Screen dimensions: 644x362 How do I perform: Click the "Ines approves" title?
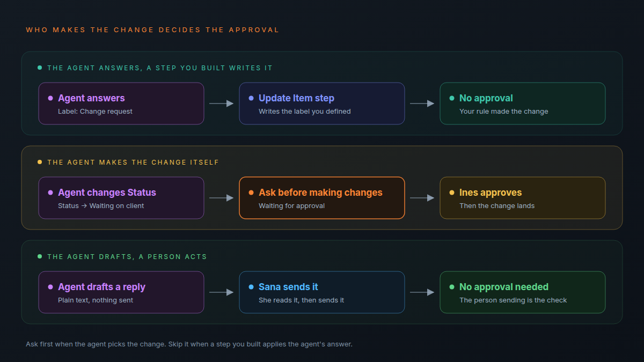491,193
